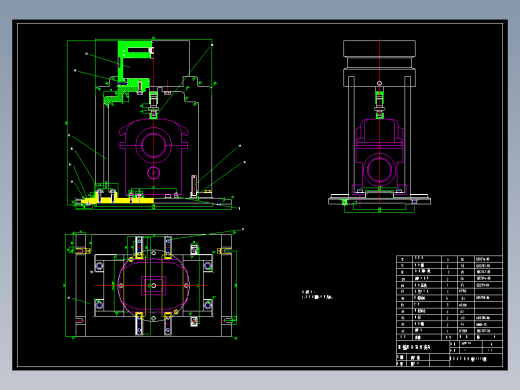Select the red horizontal centerline in plan view

[x=151, y=286]
